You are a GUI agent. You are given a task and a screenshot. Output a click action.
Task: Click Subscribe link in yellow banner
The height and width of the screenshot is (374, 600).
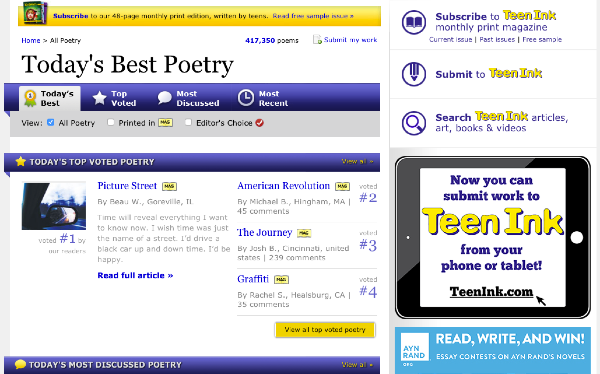71,16
